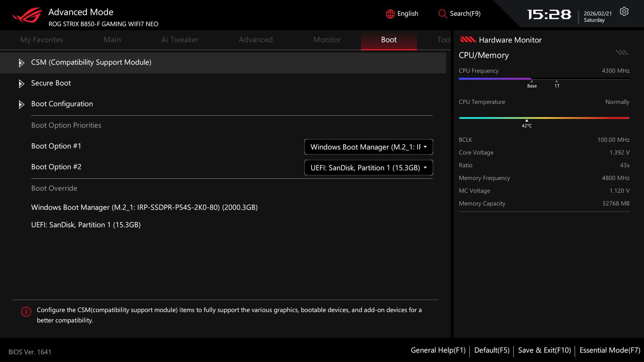Screen dimensions: 644x362
Task: Click the Advanced Mode title
Action: tap(81, 12)
